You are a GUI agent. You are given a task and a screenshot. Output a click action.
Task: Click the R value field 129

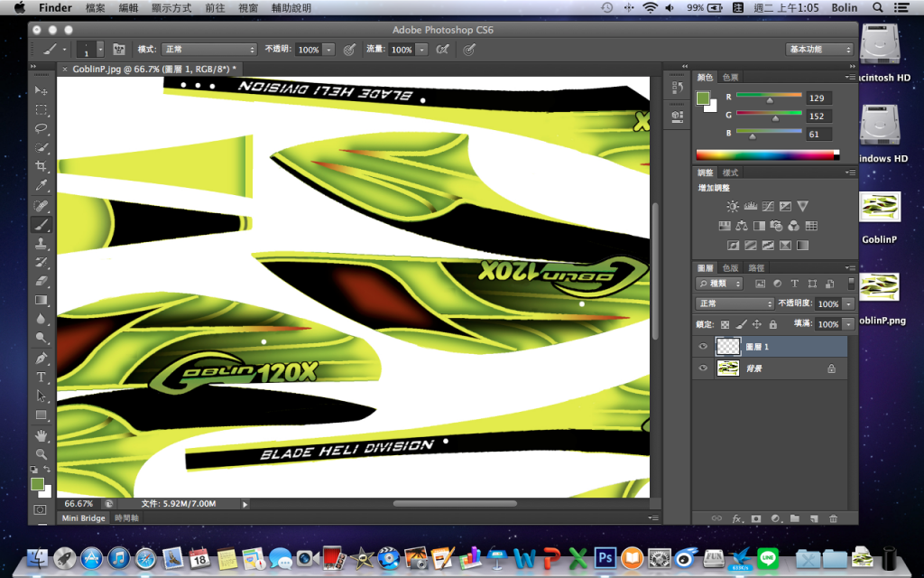click(x=819, y=98)
